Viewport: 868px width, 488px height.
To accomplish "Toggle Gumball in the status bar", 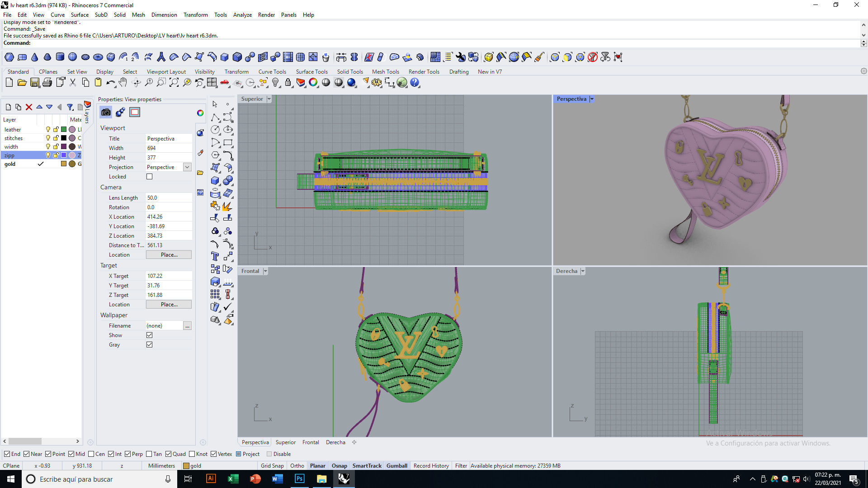I will [x=397, y=466].
